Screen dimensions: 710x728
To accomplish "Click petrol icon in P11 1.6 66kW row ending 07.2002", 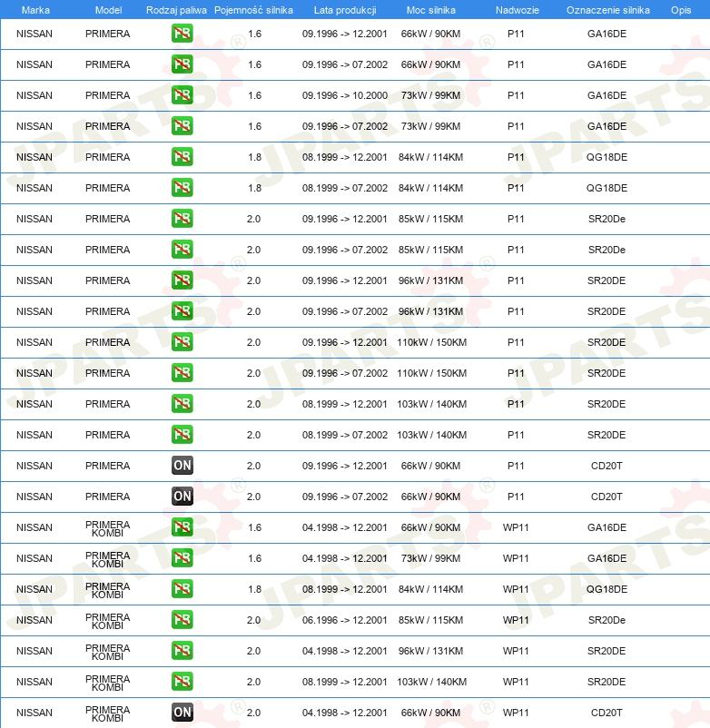I will 182,64.
